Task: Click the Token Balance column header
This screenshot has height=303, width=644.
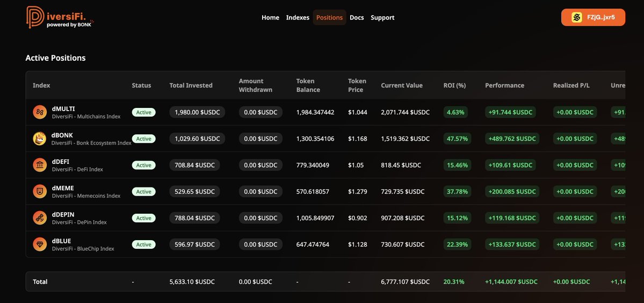Action: click(x=308, y=85)
